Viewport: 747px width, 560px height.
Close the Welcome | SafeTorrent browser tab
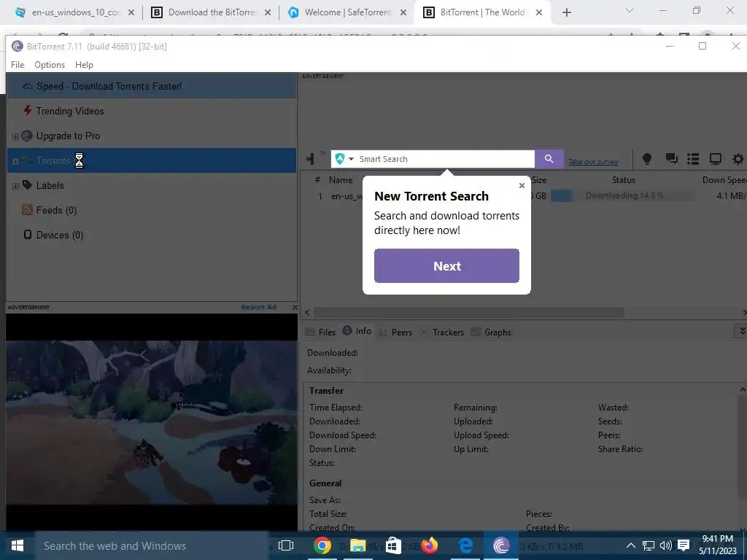403,13
